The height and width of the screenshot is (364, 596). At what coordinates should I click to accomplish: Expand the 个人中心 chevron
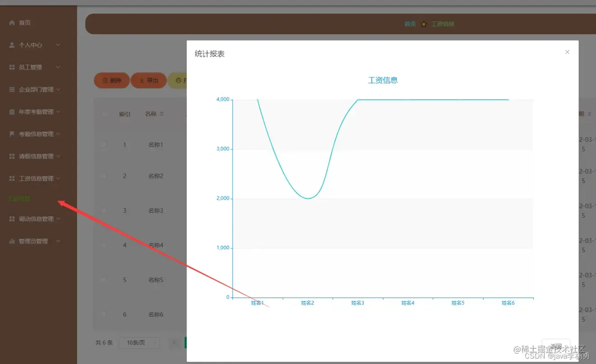[x=58, y=45]
